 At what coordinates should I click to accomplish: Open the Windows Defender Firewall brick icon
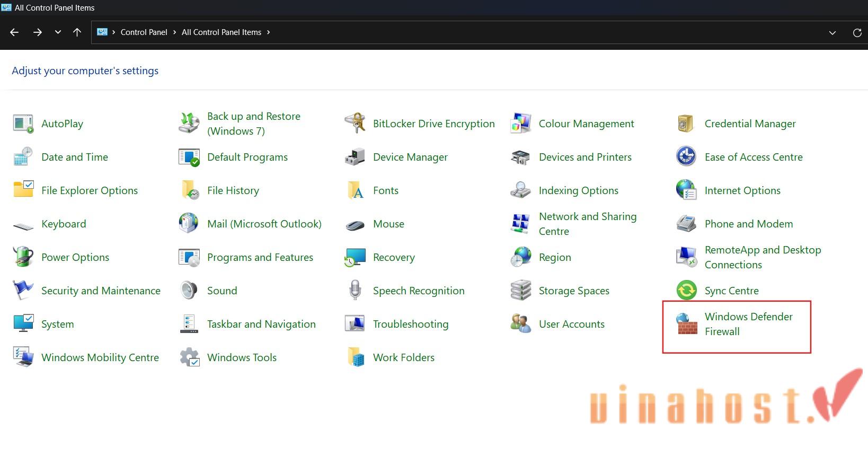[687, 324]
